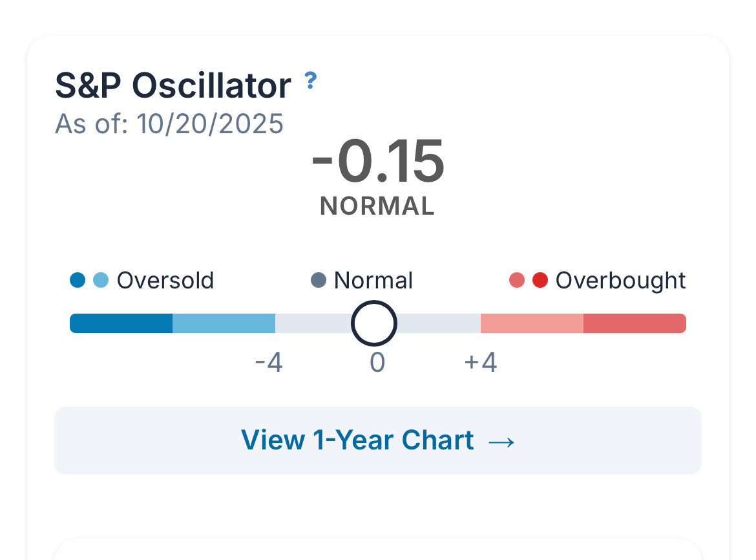Open the View 1-Year Chart link
The width and height of the screenshot is (756, 560).
(x=377, y=440)
